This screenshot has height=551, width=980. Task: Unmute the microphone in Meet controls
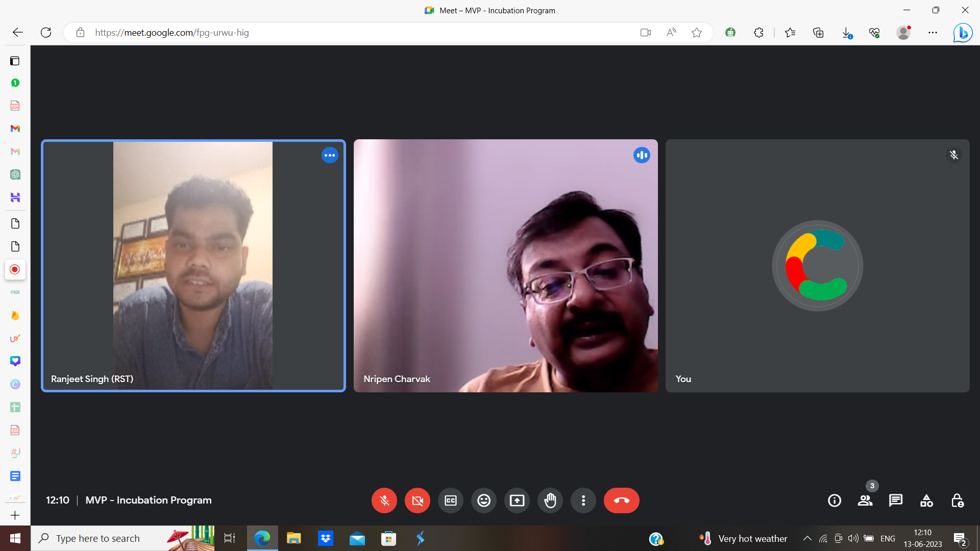click(x=384, y=500)
